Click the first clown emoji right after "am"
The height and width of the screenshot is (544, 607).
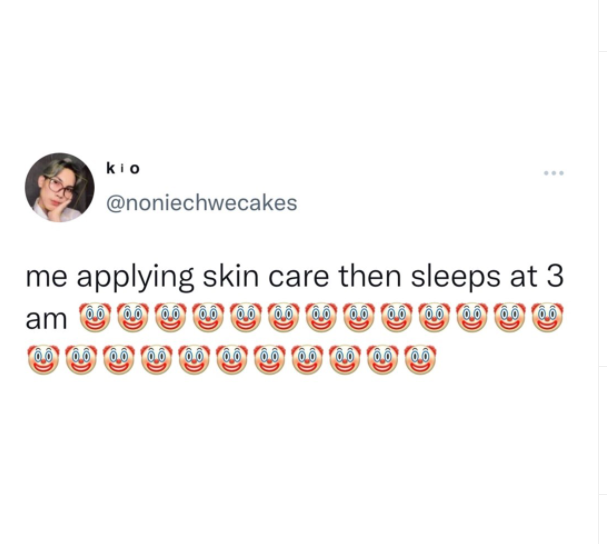point(95,317)
